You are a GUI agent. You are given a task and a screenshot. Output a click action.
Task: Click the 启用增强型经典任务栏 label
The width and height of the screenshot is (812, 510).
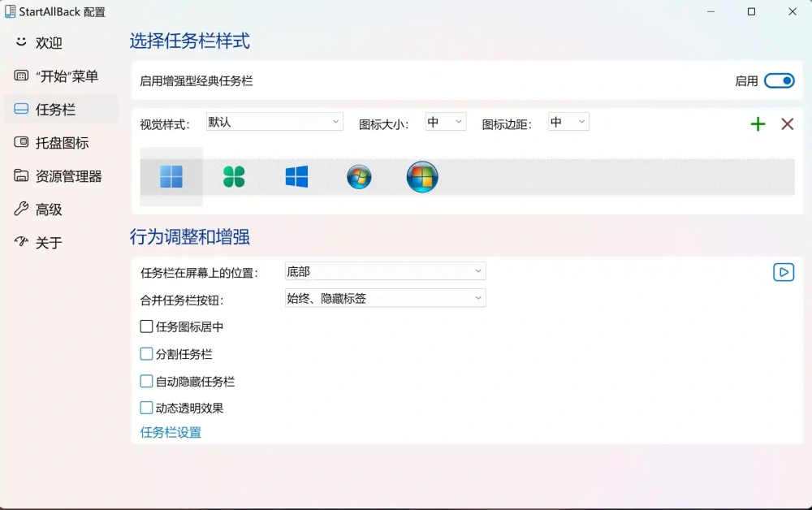(197, 80)
